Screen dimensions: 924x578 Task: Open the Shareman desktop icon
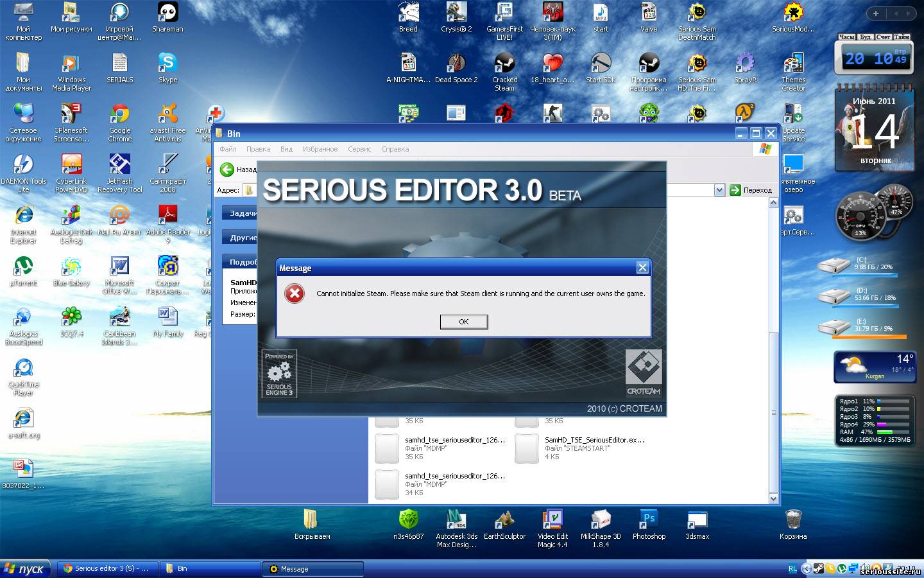167,17
